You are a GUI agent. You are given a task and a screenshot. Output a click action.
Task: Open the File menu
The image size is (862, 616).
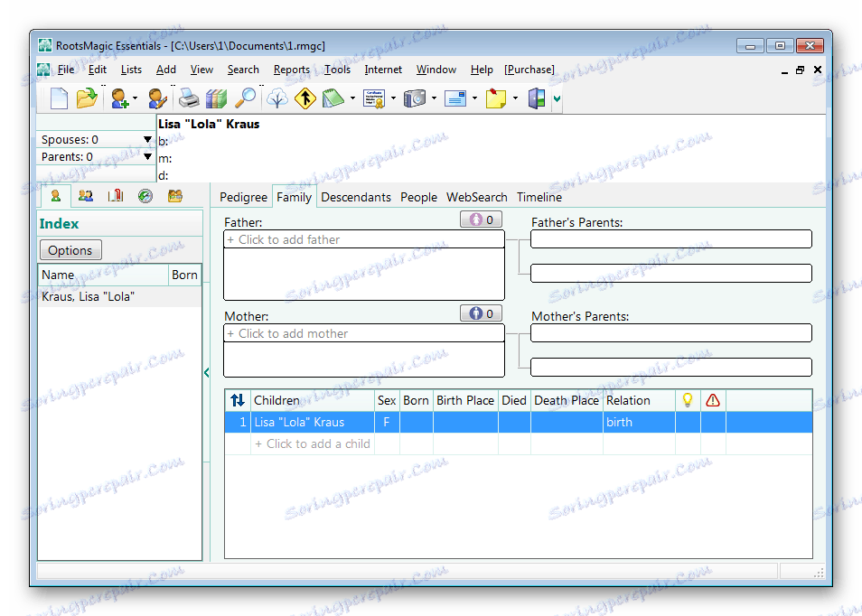(x=66, y=70)
